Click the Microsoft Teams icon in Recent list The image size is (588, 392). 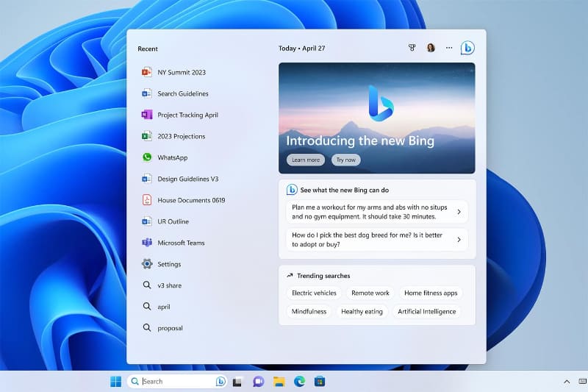146,243
